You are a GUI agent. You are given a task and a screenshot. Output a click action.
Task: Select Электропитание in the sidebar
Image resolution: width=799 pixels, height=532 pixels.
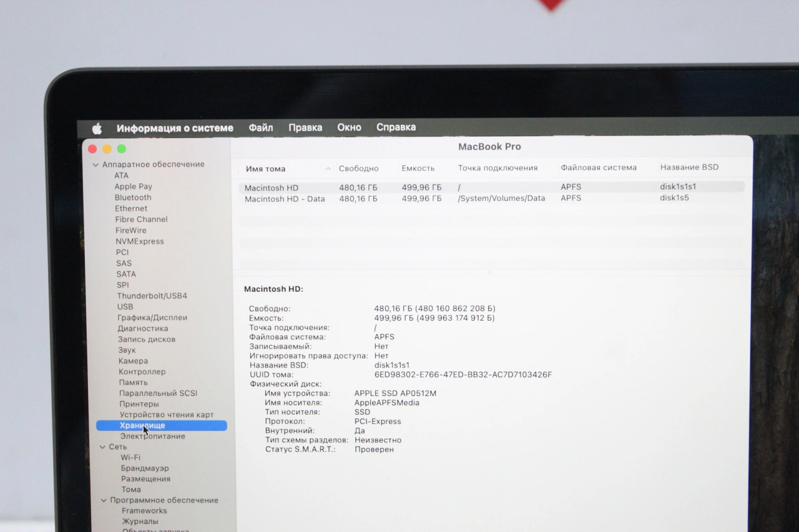point(153,437)
